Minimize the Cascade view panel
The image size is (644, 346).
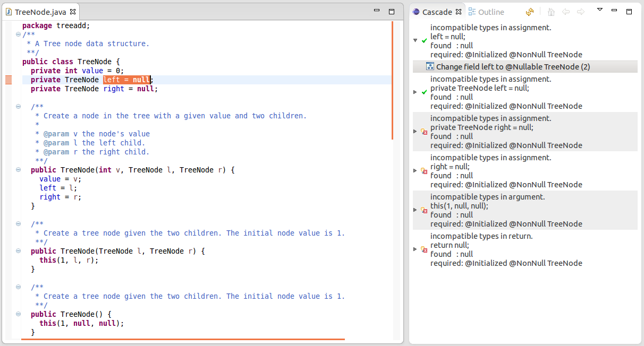tap(614, 10)
